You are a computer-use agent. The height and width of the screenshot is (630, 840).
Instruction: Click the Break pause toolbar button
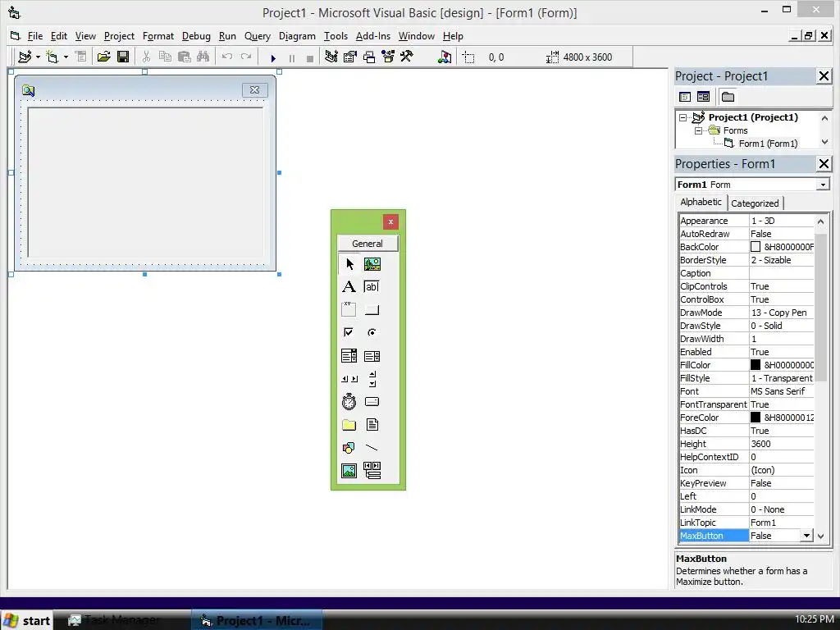click(292, 58)
